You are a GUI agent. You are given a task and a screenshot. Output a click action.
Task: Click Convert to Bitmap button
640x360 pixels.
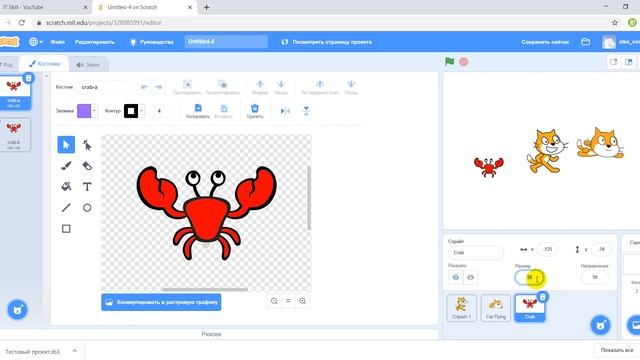coord(161,302)
